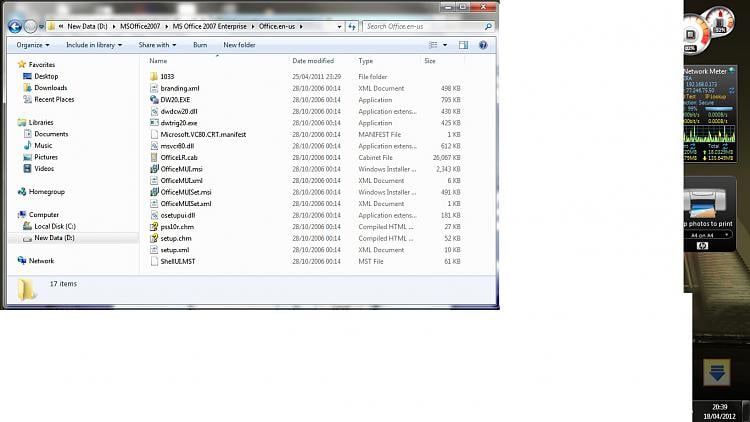Select the pss10r.chm help file icon
Image resolution: width=750 pixels, height=422 pixels.
click(x=154, y=227)
